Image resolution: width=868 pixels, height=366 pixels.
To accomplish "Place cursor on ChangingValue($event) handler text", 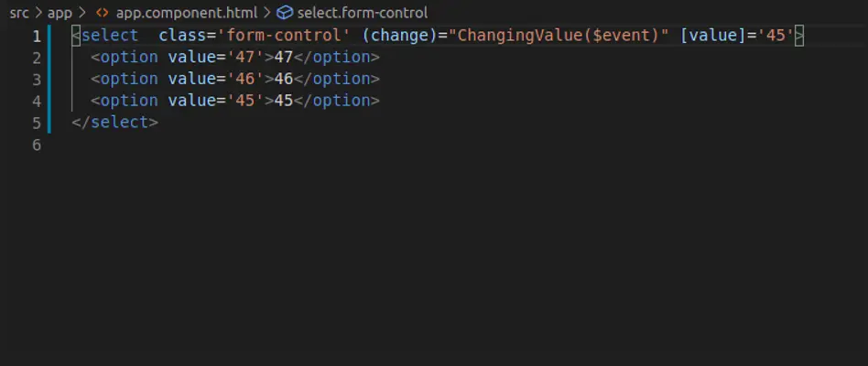I will pyautogui.click(x=559, y=36).
